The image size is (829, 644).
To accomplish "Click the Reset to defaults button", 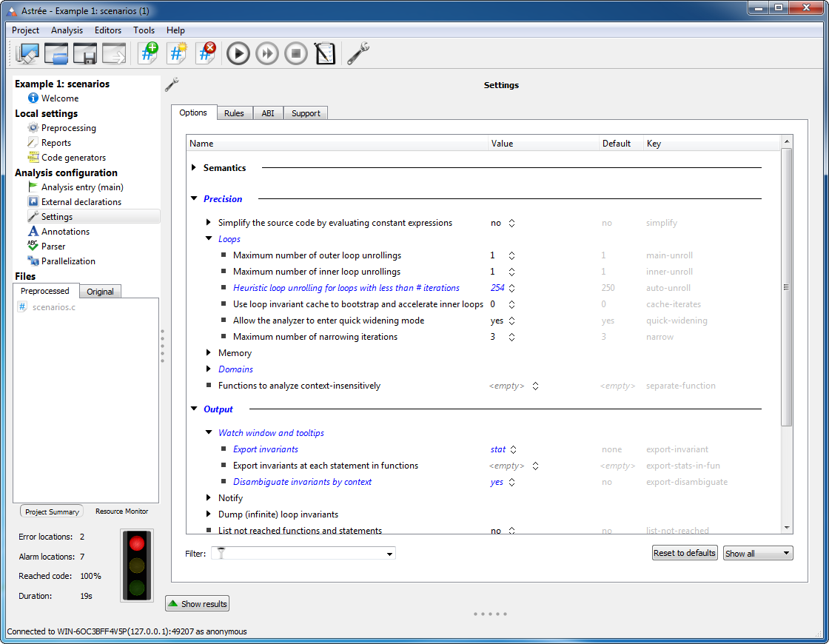I will (684, 553).
